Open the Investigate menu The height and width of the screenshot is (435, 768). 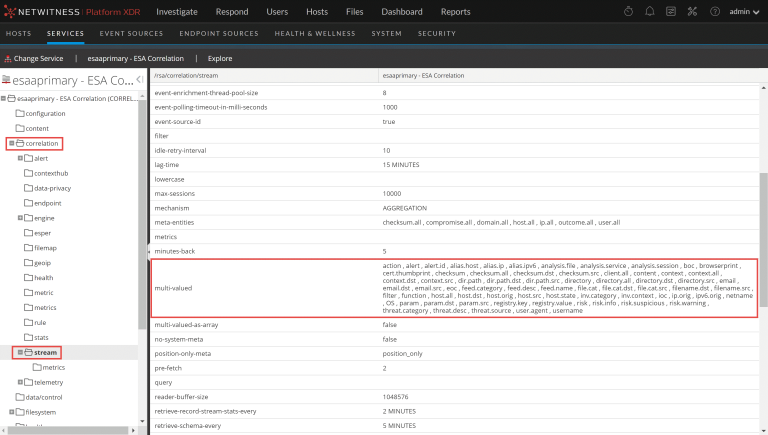tap(177, 12)
